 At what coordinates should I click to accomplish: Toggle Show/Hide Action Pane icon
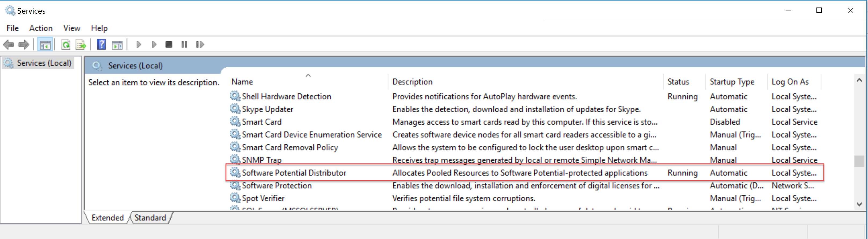pyautogui.click(x=117, y=44)
